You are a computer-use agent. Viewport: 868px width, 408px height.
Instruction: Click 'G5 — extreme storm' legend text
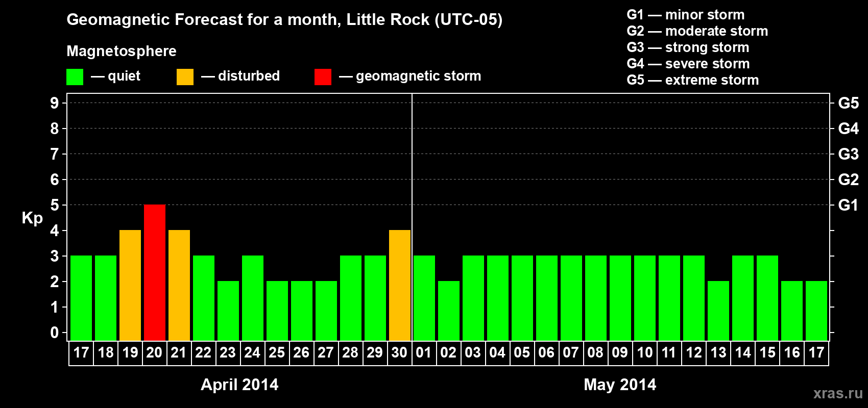(x=693, y=80)
